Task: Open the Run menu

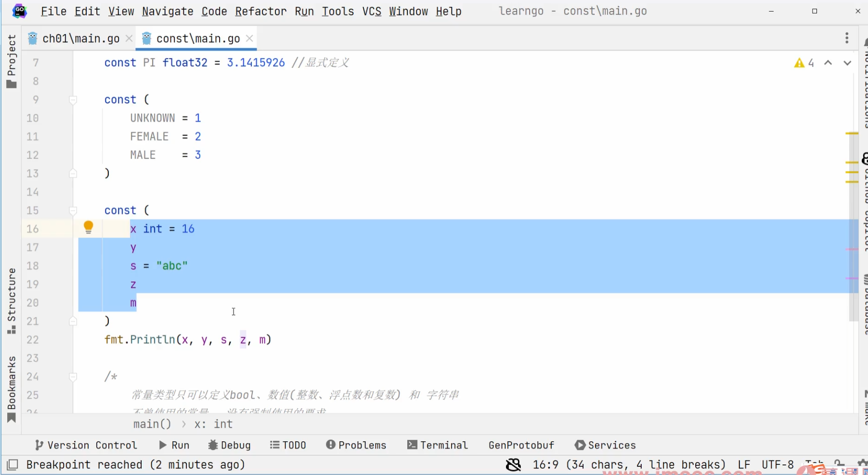Action: pos(304,11)
